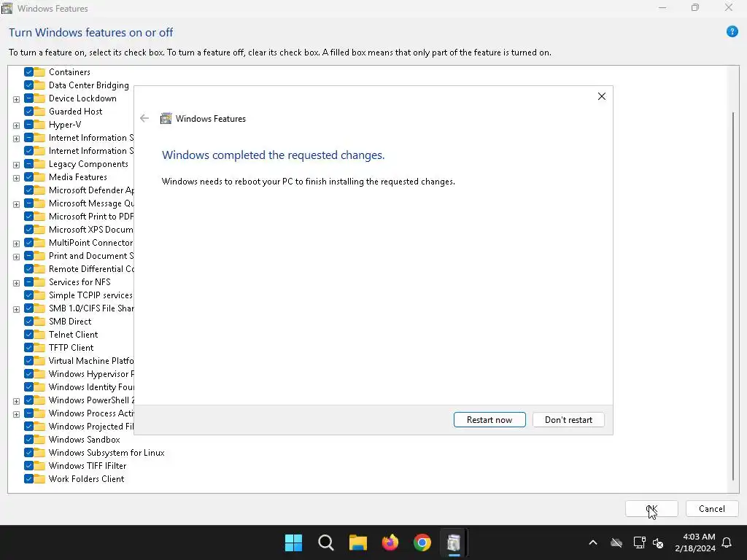This screenshot has height=560, width=747.
Task: Click the SMB Direct folder icon
Action: (39, 322)
